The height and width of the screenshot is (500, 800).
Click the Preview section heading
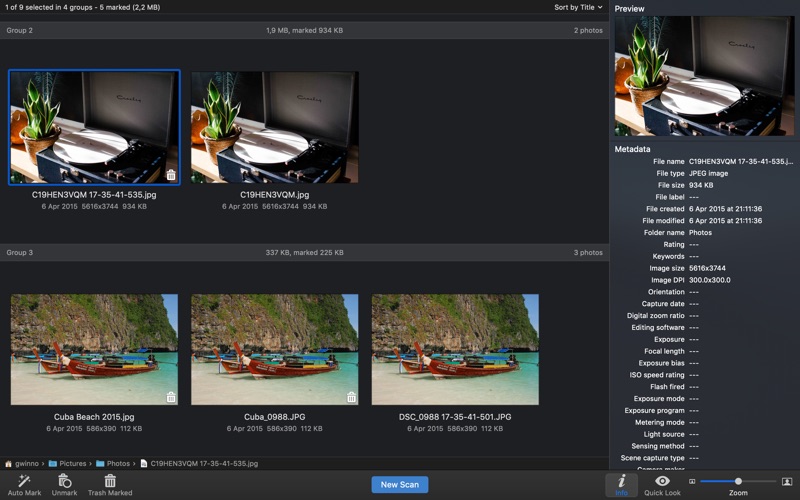(629, 9)
